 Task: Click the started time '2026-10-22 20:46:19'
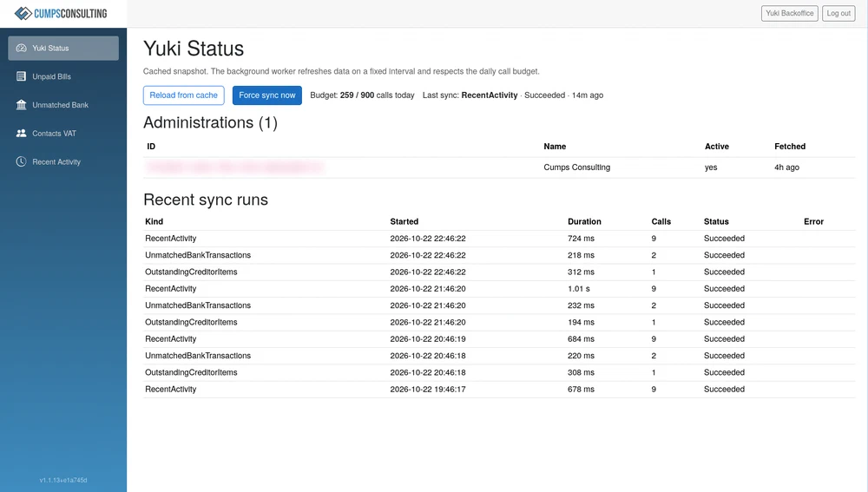point(427,338)
